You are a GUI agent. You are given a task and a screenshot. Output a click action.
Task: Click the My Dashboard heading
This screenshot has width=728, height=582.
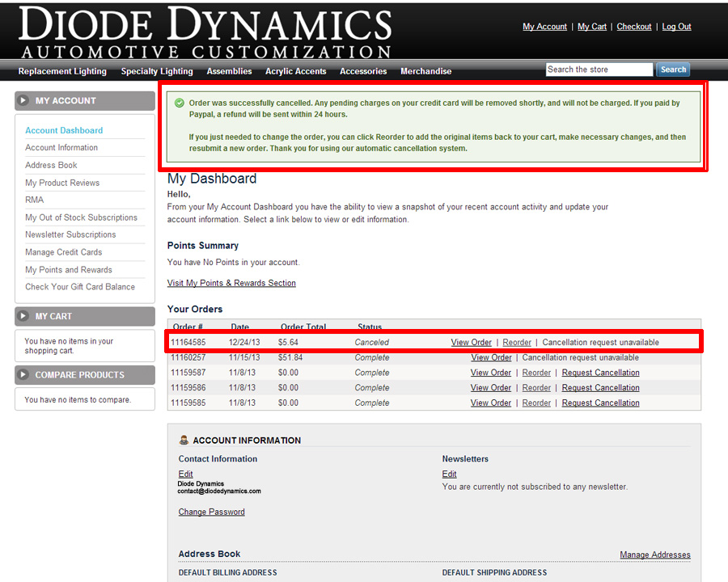pyautogui.click(x=212, y=179)
